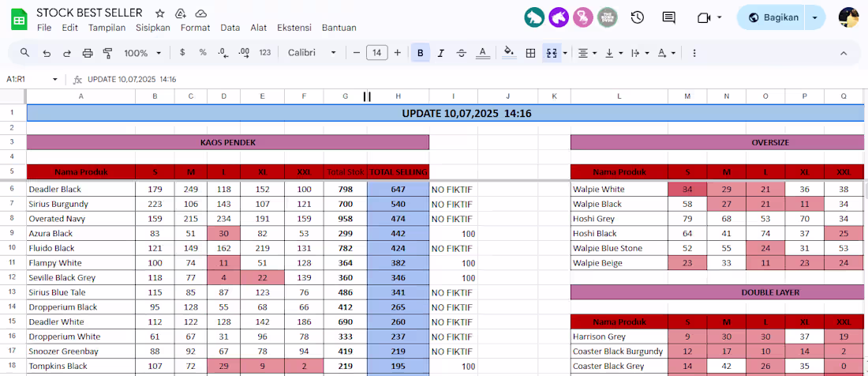This screenshot has width=868, height=376.
Task: Toggle bold formatting
Action: click(421, 53)
